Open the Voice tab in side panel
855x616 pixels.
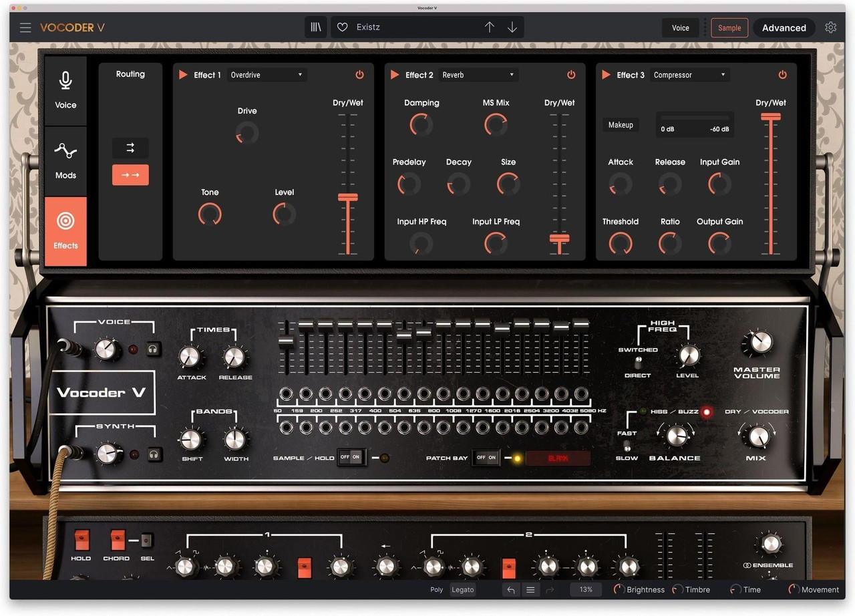click(x=65, y=91)
